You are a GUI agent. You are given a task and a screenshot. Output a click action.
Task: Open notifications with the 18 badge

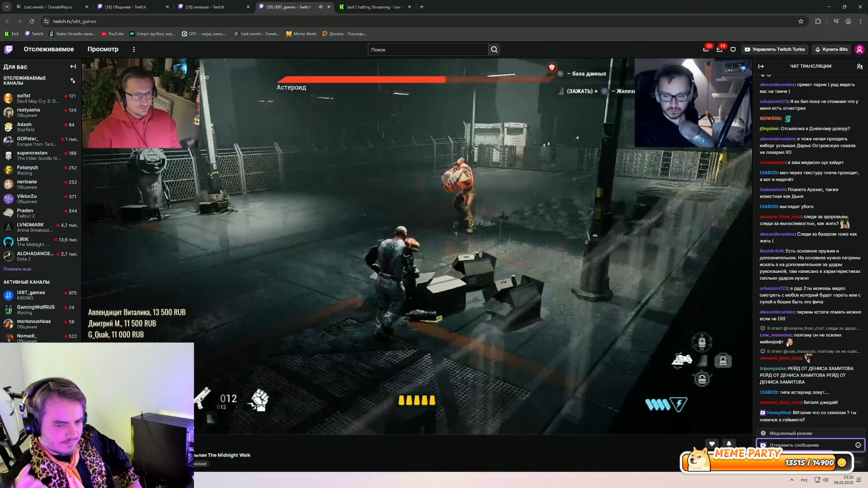[x=720, y=49]
